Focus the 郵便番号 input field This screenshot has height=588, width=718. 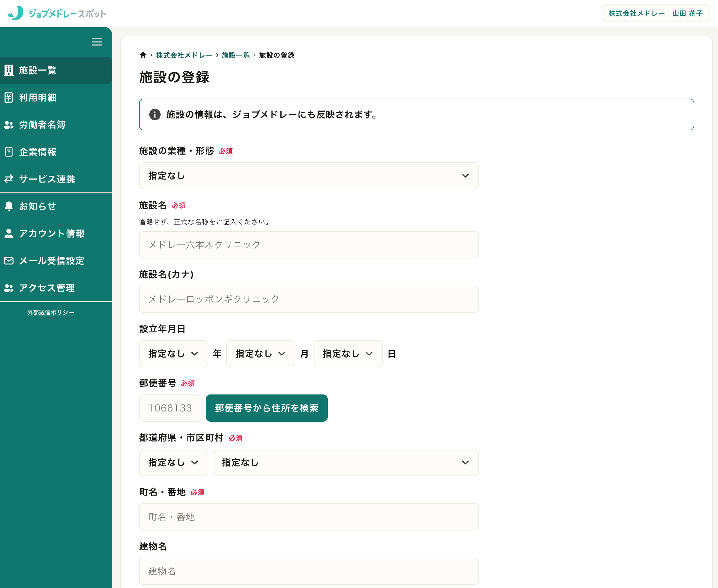click(x=170, y=408)
